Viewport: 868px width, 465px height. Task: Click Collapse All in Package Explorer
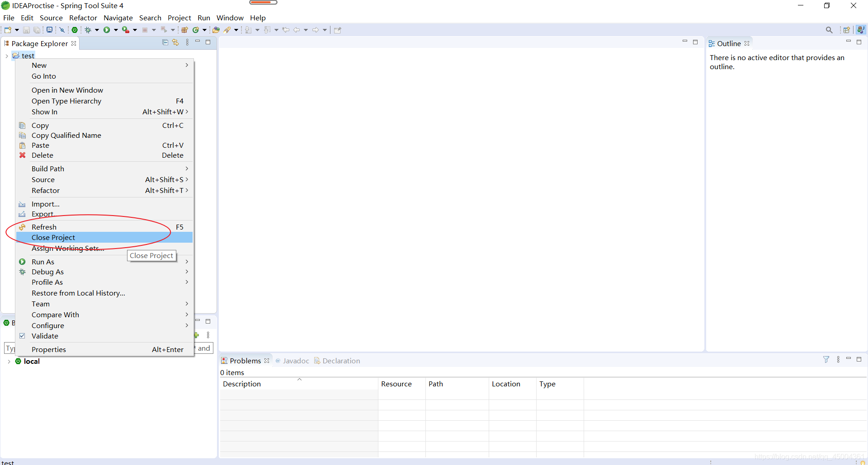click(165, 42)
